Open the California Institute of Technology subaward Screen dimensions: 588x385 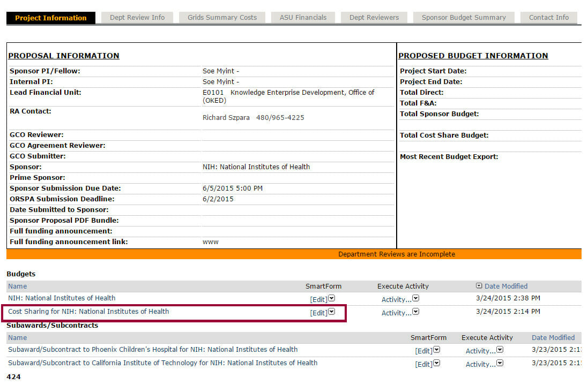tap(162, 363)
